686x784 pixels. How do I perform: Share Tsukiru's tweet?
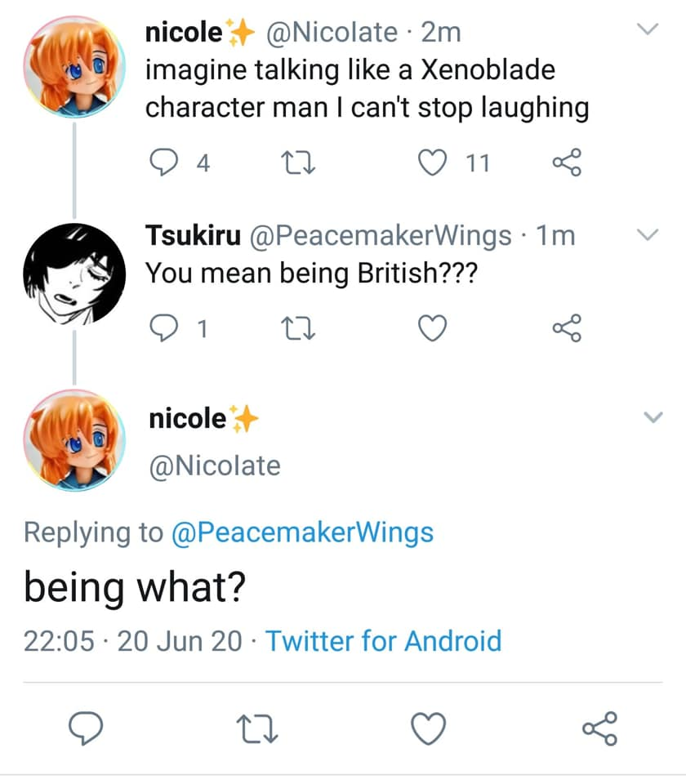point(567,328)
